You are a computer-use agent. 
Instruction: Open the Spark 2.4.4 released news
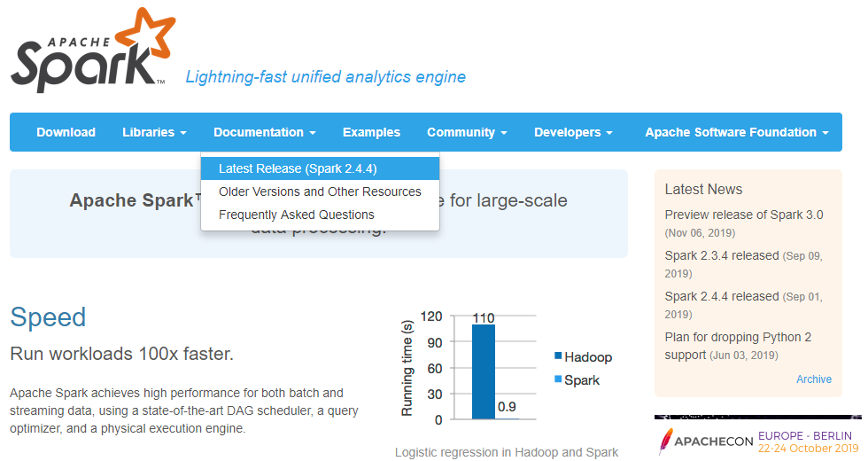pos(721,296)
